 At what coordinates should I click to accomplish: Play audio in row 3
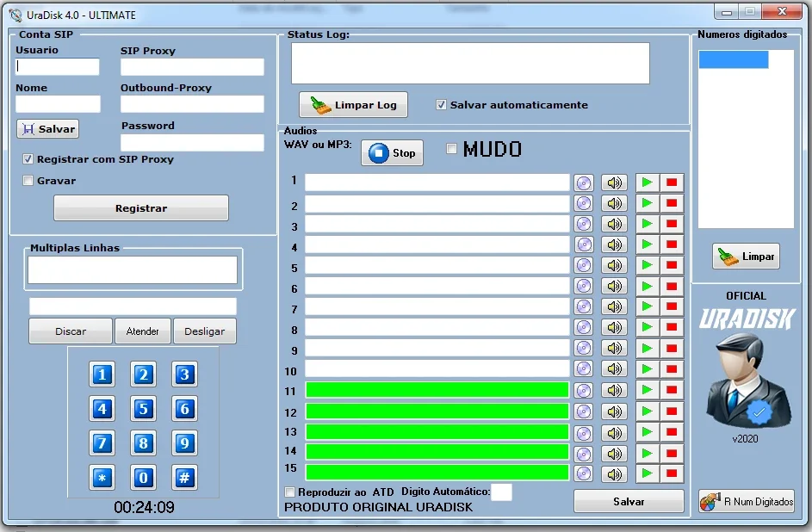coord(647,224)
